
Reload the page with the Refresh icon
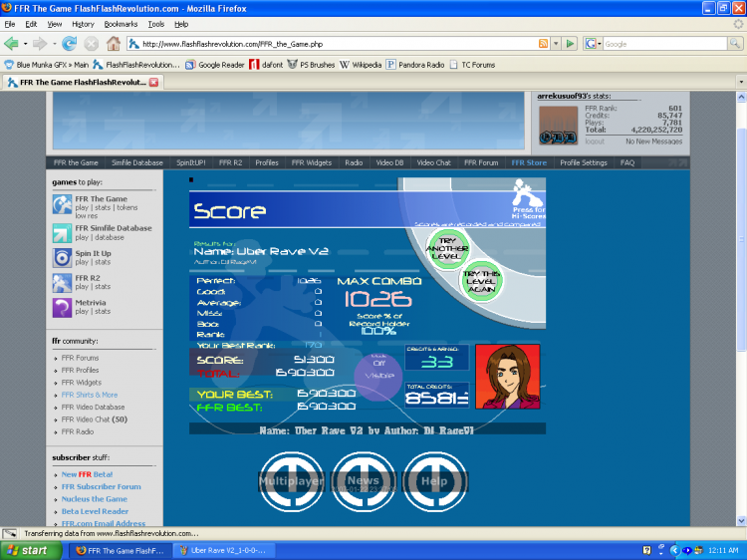click(x=70, y=44)
